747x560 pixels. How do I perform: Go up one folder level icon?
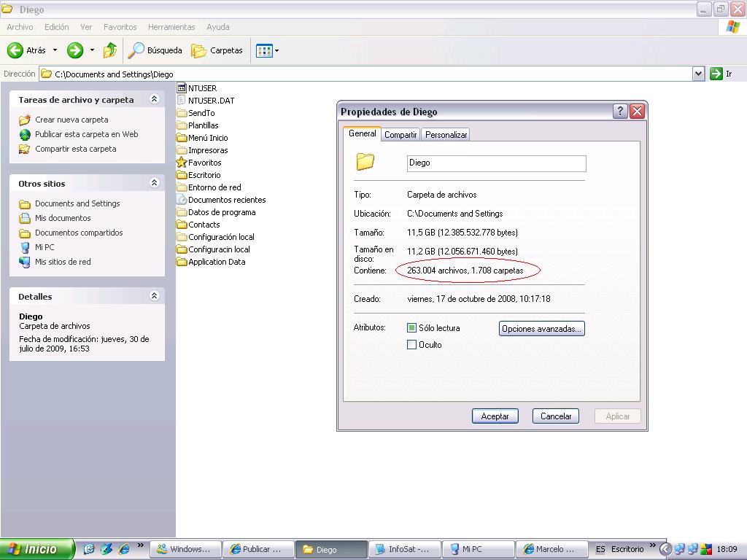tap(110, 50)
